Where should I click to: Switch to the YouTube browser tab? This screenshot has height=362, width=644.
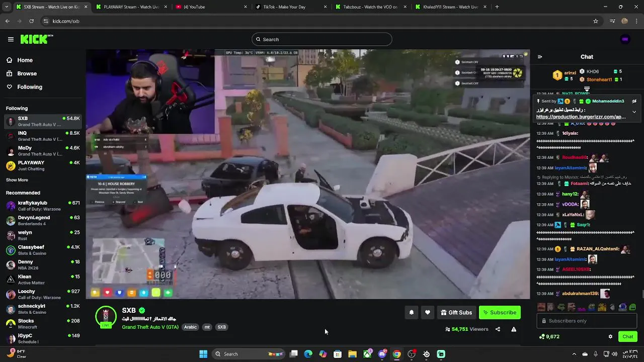(211, 7)
